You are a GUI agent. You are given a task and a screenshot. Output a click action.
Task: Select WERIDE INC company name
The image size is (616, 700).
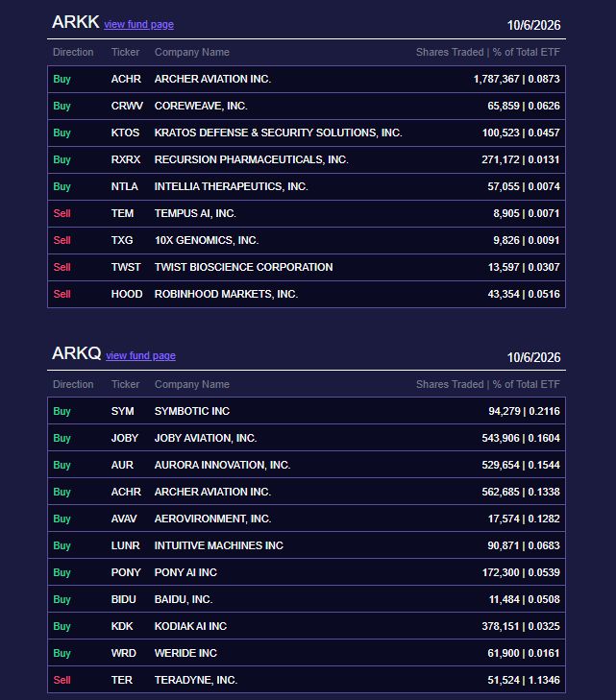185,653
